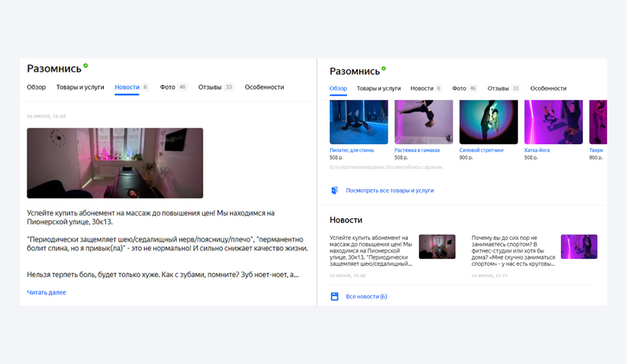Open the 'Фото 46' tab in right panel
Screen dimensions: 627x364
(x=465, y=88)
